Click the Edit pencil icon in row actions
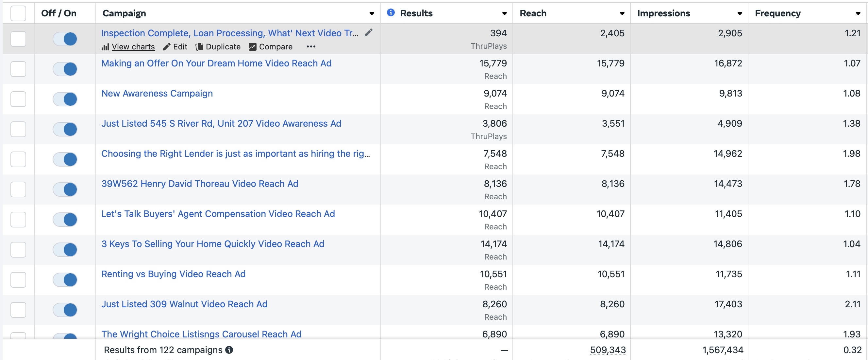Viewport: 868px width, 360px height. (166, 47)
